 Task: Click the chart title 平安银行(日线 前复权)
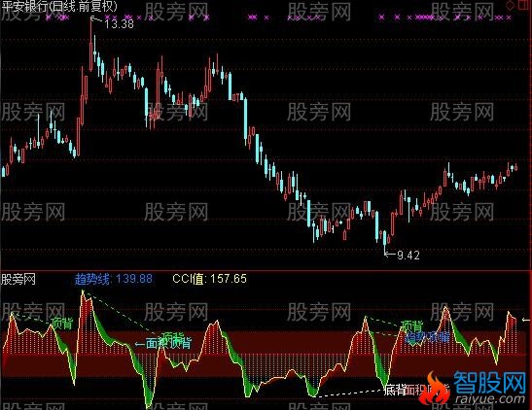(x=58, y=6)
